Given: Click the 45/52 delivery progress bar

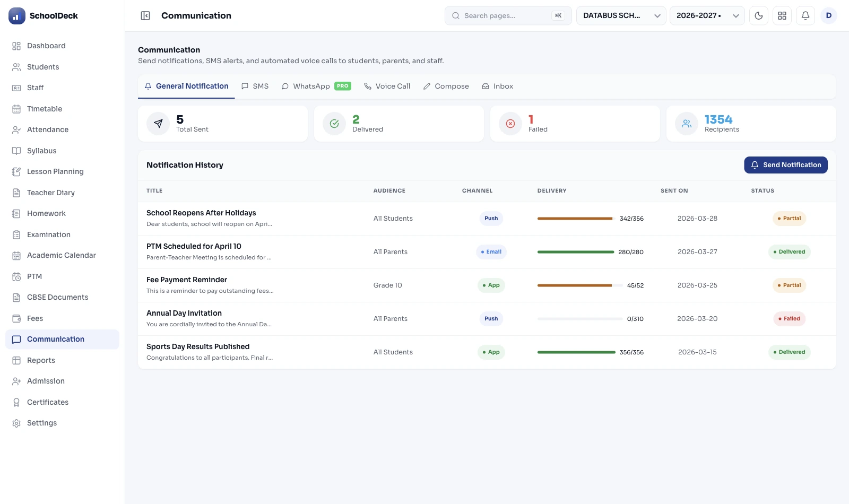Looking at the screenshot, I should [x=580, y=285].
